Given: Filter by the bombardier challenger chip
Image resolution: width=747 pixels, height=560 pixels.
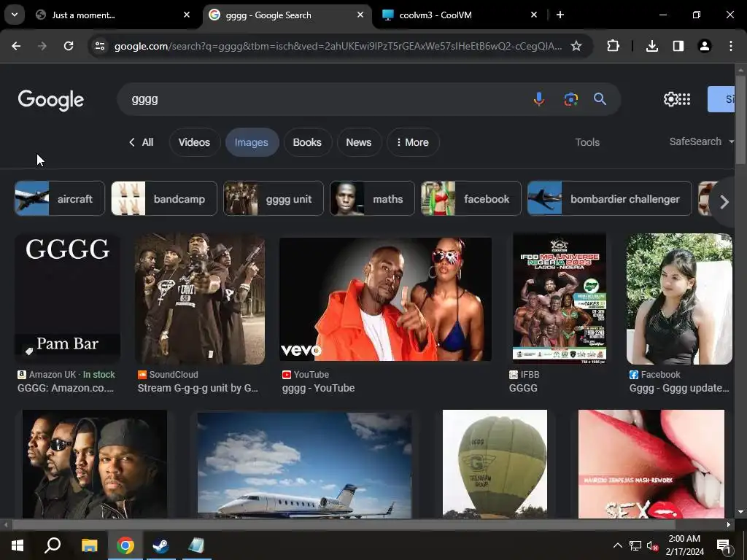Looking at the screenshot, I should pos(609,198).
